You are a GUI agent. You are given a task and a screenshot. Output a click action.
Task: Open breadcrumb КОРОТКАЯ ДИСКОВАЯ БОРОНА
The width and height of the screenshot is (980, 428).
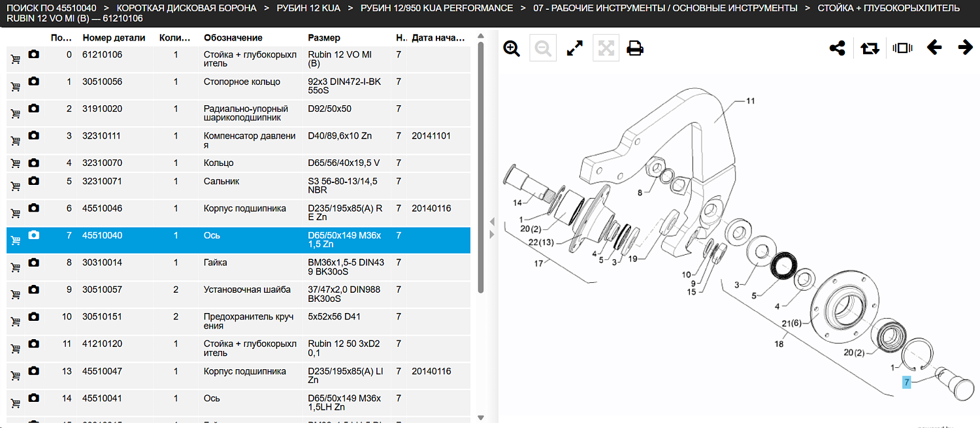pyautogui.click(x=186, y=8)
